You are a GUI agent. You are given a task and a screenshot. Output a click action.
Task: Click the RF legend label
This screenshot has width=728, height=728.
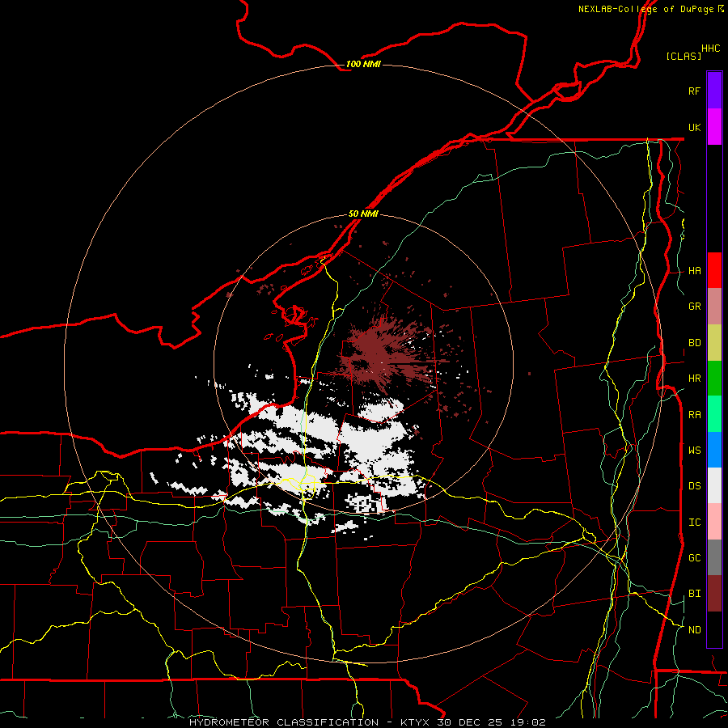tap(694, 91)
